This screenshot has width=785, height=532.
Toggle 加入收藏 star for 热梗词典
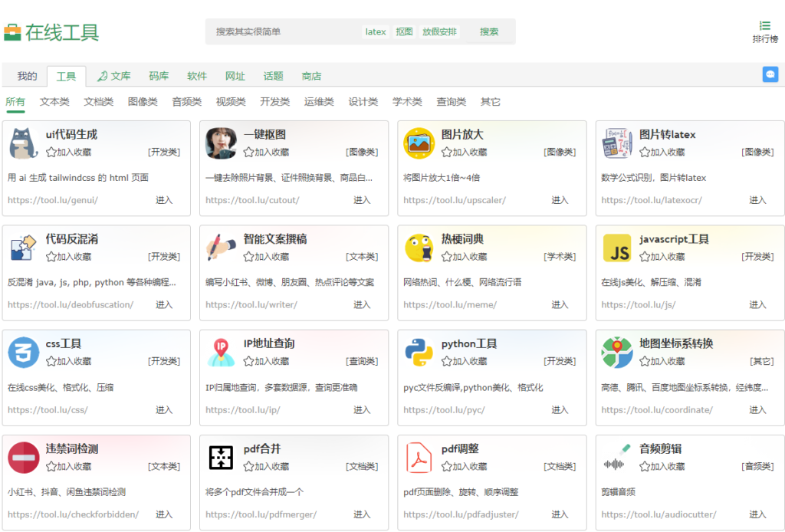point(447,257)
